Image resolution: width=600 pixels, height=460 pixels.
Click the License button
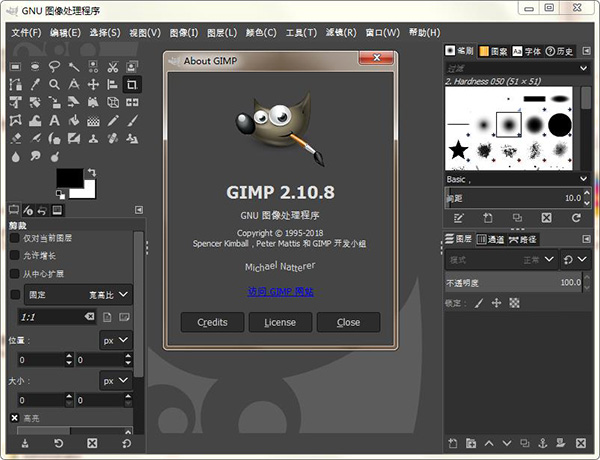point(280,322)
